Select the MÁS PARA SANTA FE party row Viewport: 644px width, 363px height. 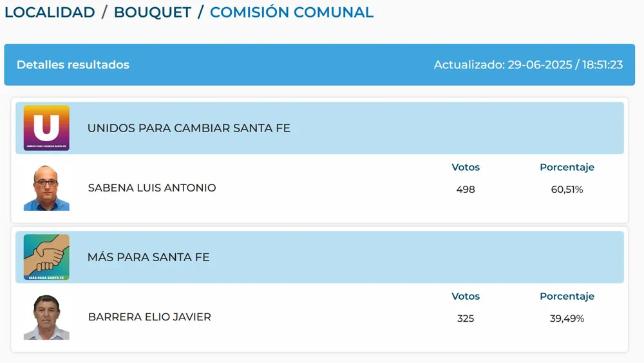point(149,257)
